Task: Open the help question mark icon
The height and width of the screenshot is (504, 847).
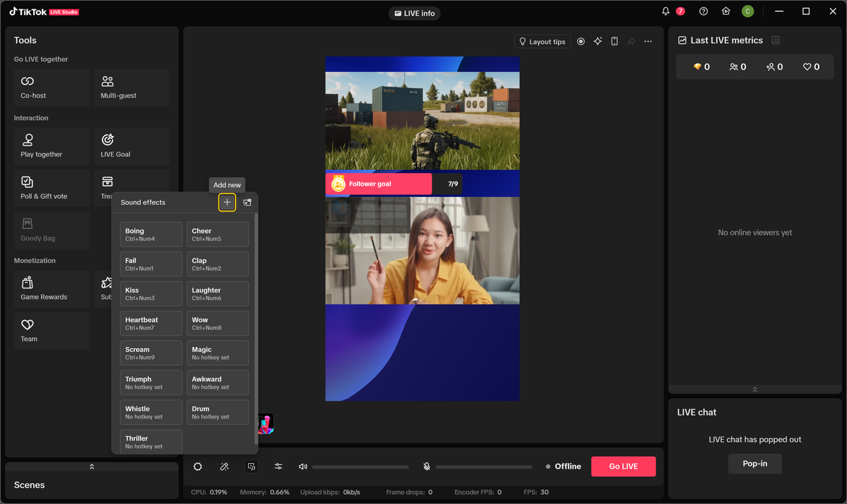Action: tap(703, 11)
